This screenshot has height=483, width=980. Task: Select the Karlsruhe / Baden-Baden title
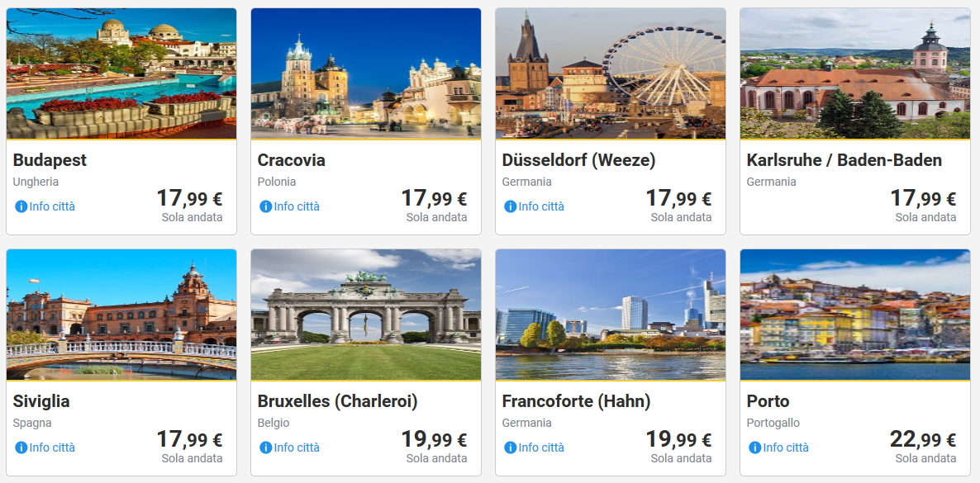[844, 160]
